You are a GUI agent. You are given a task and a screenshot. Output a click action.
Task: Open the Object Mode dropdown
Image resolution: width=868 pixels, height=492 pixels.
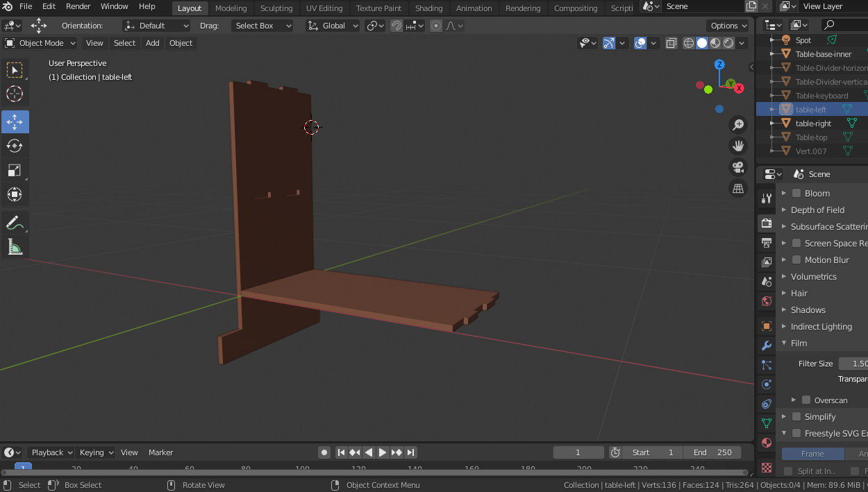(x=40, y=43)
